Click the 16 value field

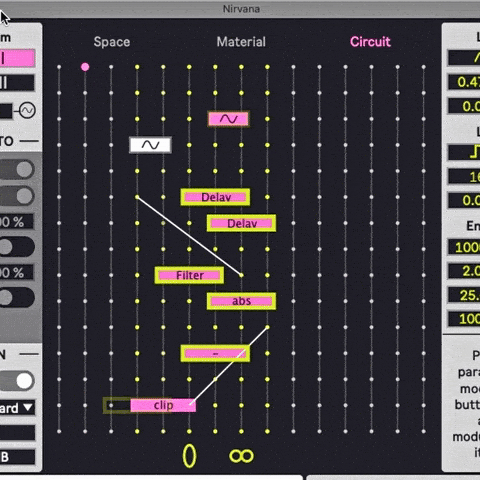click(x=464, y=177)
